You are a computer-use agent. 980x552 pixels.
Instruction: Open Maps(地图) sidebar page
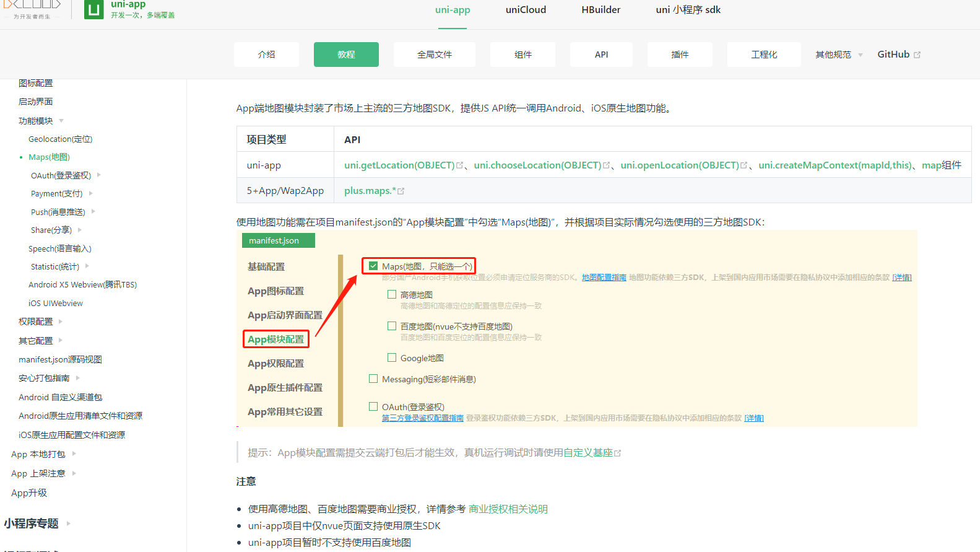(50, 157)
